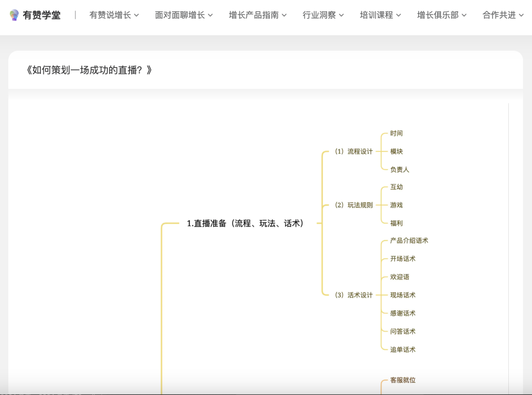
Task: Expand the 有赞说增长 dropdown chevron
Action: pyautogui.click(x=137, y=15)
